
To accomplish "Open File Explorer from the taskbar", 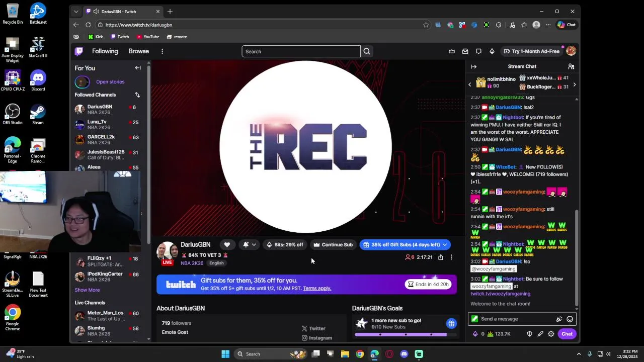I will tap(345, 354).
